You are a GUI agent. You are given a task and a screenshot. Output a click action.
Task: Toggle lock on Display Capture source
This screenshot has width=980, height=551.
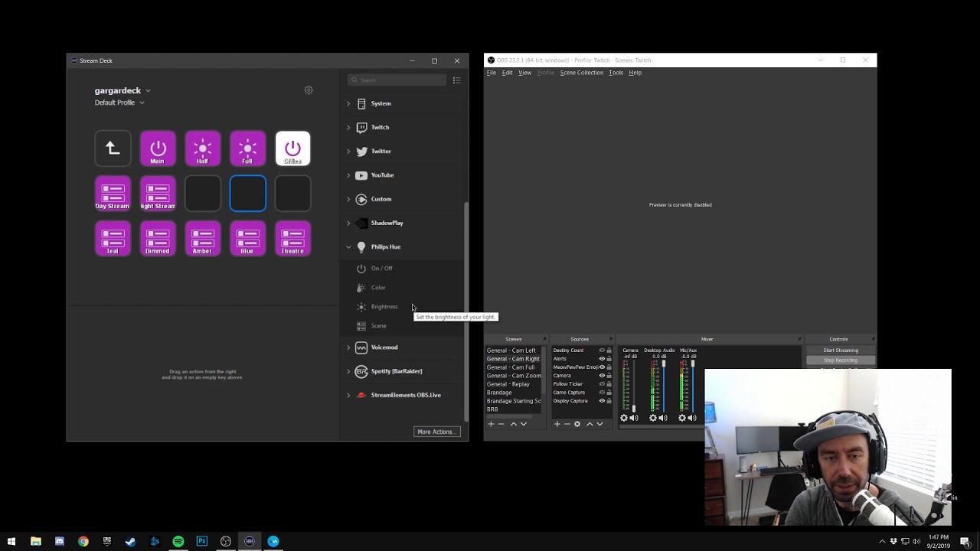[x=609, y=401]
